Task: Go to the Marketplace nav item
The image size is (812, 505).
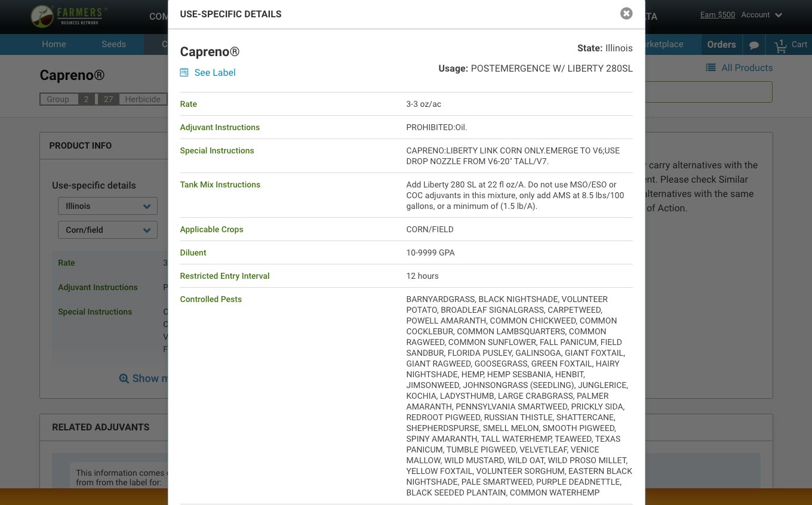Action: pyautogui.click(x=662, y=44)
